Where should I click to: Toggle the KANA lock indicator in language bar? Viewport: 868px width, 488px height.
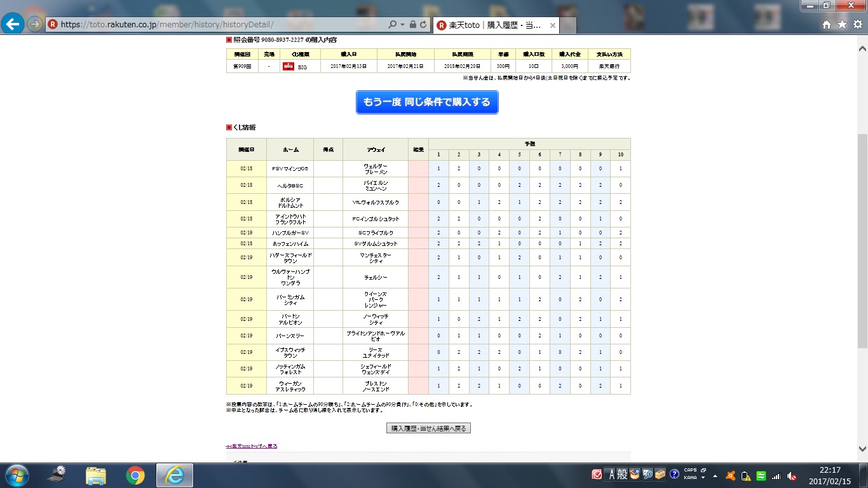(x=689, y=478)
